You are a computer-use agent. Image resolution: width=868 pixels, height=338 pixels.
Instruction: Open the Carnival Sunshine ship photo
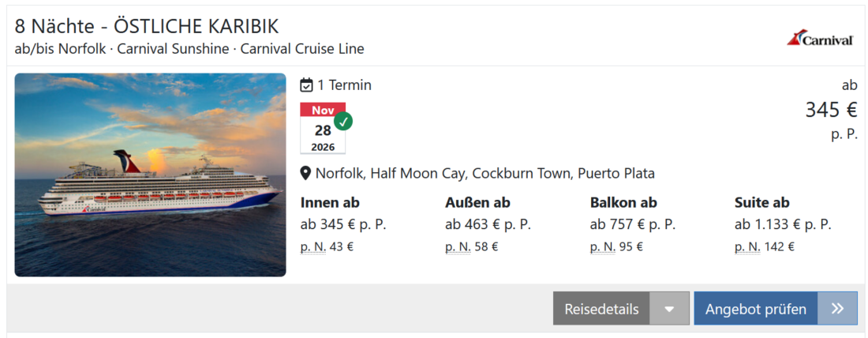[x=150, y=175]
